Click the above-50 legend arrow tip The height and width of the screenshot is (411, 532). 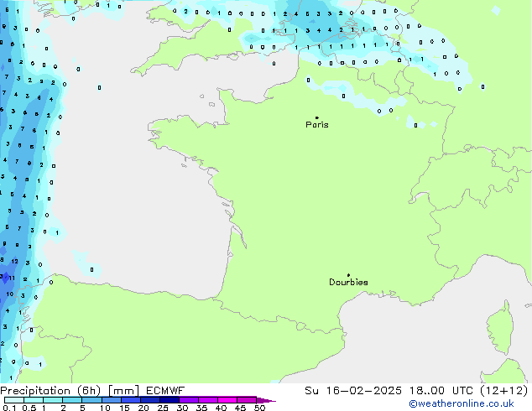266,400
